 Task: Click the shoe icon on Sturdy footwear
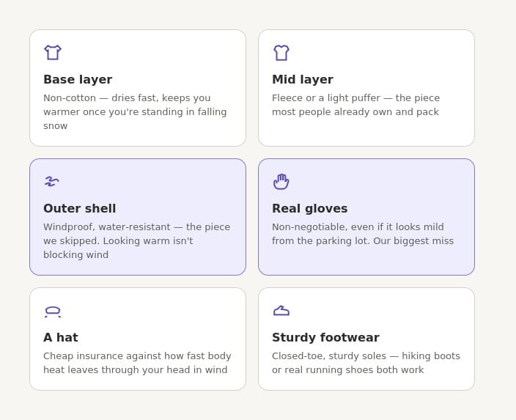pyautogui.click(x=281, y=311)
